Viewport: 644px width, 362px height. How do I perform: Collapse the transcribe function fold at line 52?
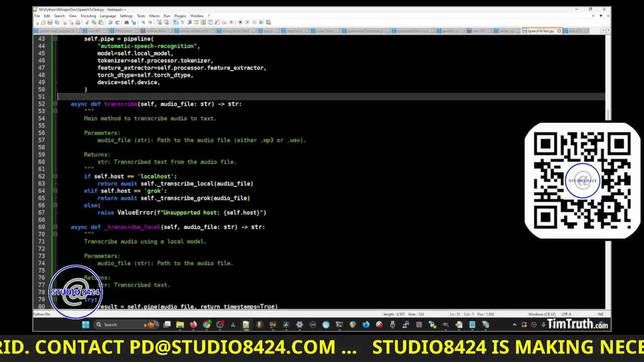(x=55, y=104)
